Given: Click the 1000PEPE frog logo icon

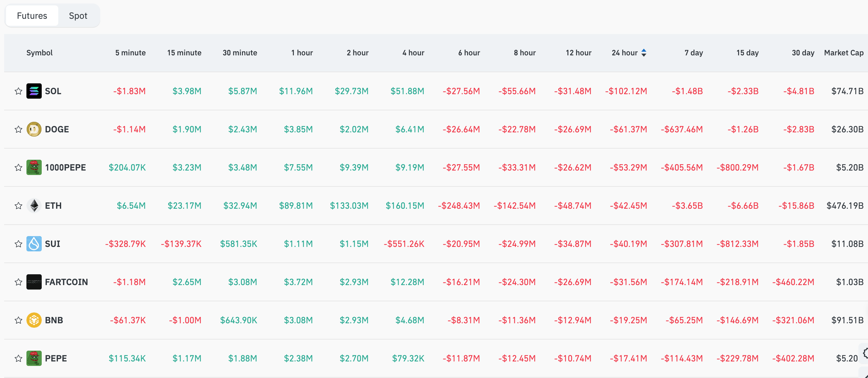Looking at the screenshot, I should 34,167.
